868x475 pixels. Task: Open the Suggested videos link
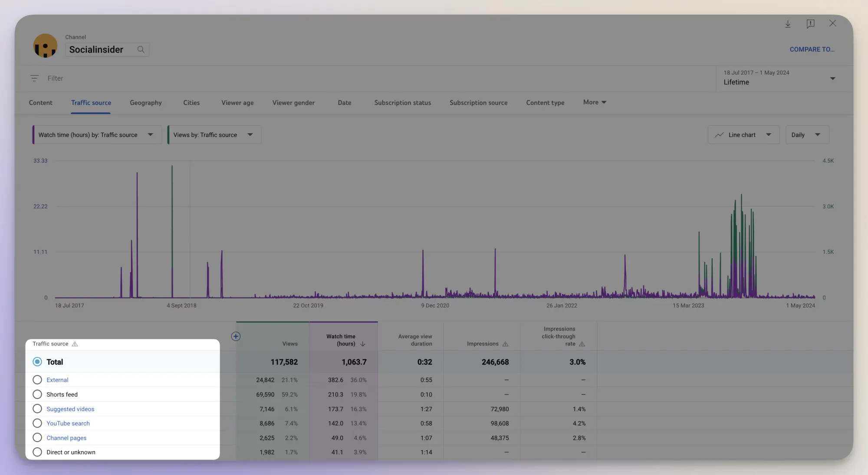70,409
